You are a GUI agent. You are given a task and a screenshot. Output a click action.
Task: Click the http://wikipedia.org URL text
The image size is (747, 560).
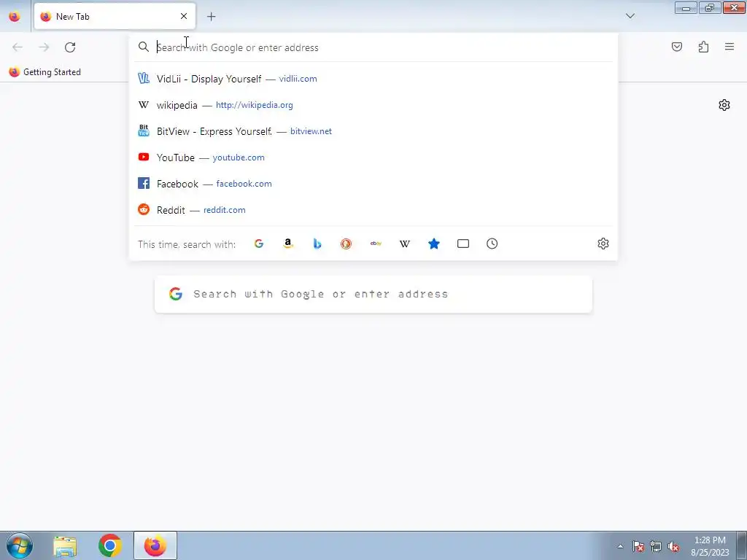click(255, 105)
